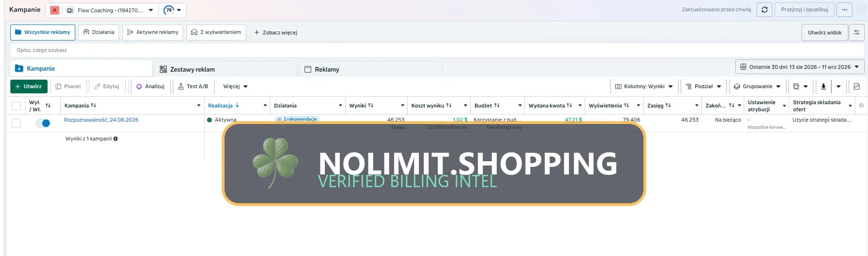The image size is (868, 256).
Task: Sort by Zasięg column arrows
Action: (x=668, y=106)
